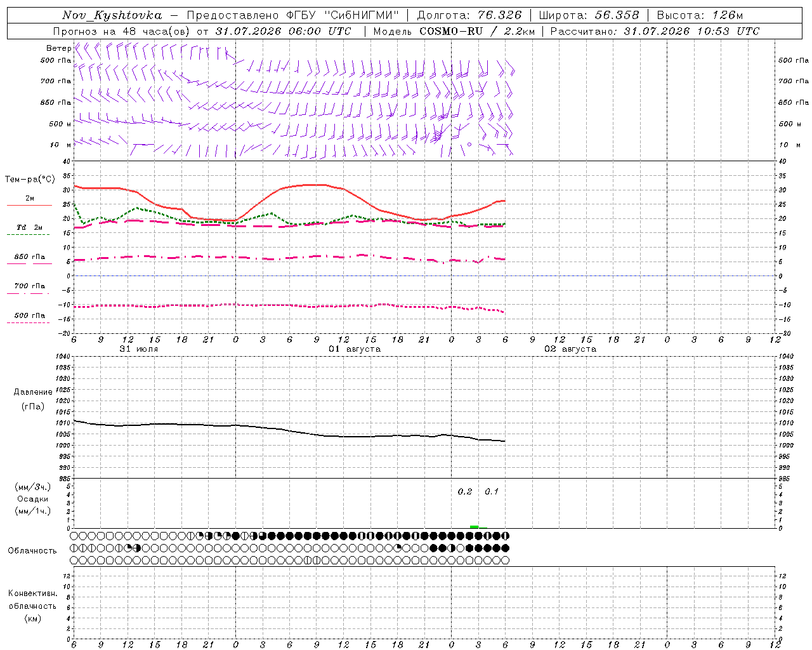Click the 0.2 precipitation value label
This screenshot has height=650, width=812.
click(x=465, y=491)
